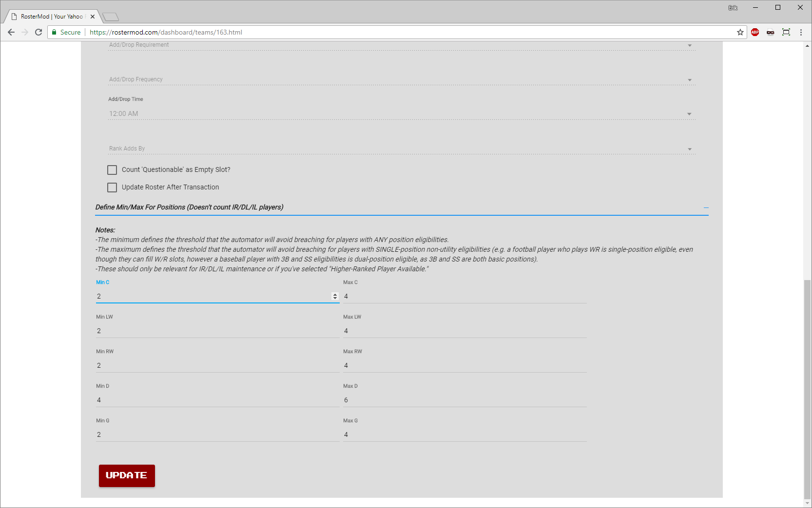The width and height of the screenshot is (812, 508).
Task: Click the Define Min/Max For Positions header
Action: tap(189, 207)
